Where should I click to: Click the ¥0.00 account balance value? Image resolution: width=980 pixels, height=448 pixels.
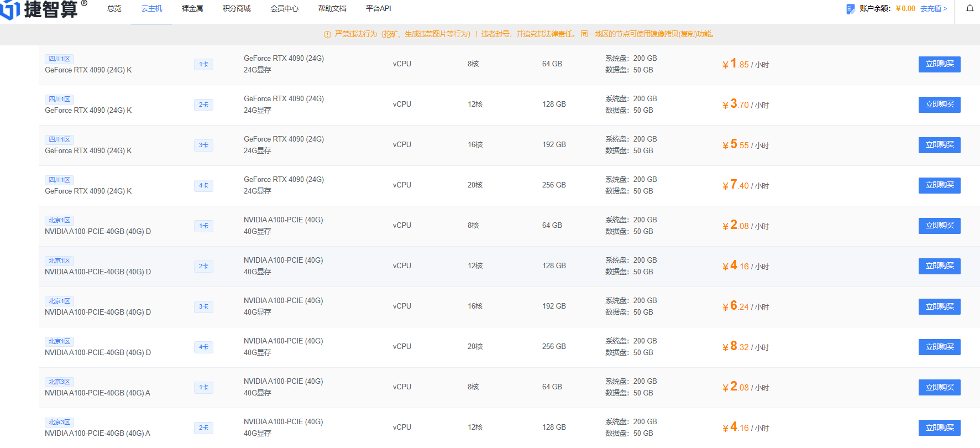click(x=905, y=8)
